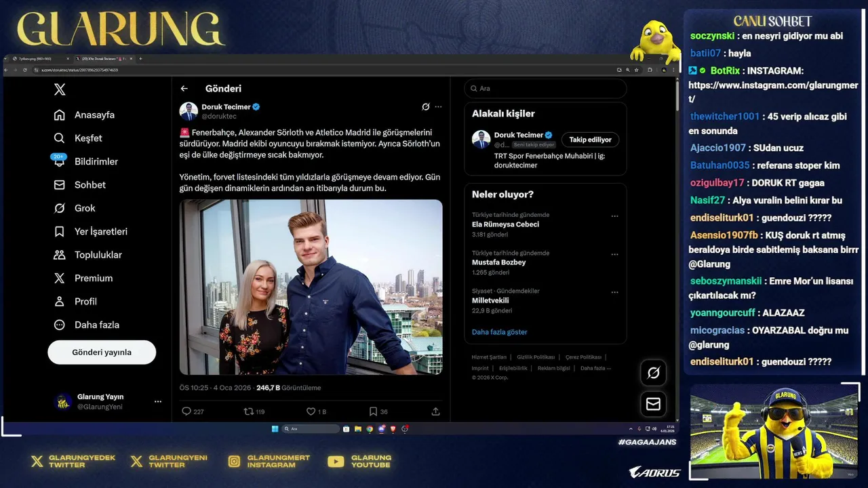The image size is (868, 488).
Task: Open the X logo home icon
Action: (60, 89)
